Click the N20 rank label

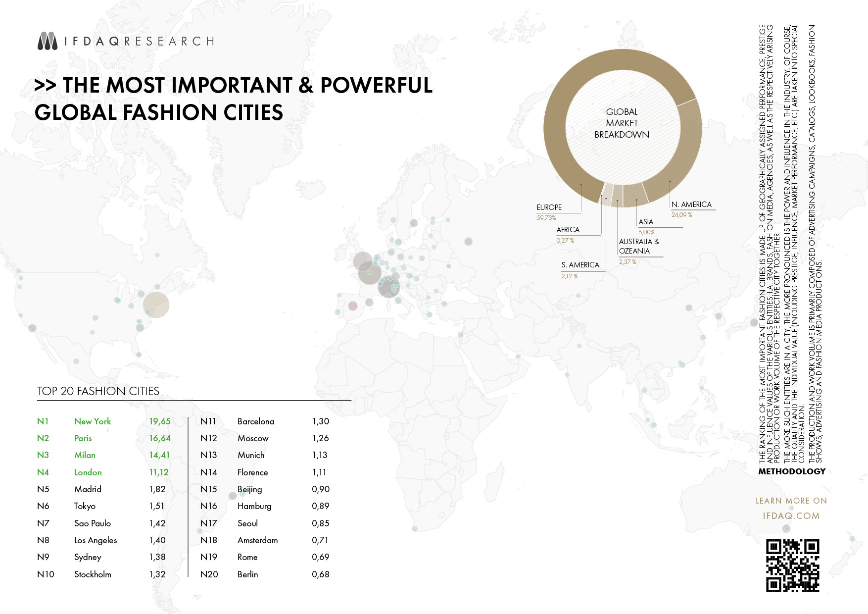(209, 574)
